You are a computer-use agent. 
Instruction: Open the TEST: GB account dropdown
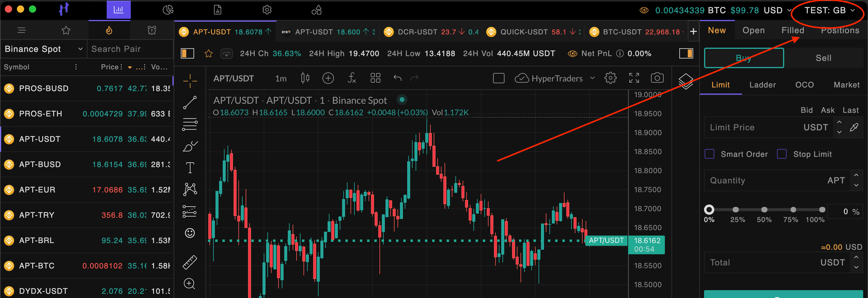(x=830, y=10)
